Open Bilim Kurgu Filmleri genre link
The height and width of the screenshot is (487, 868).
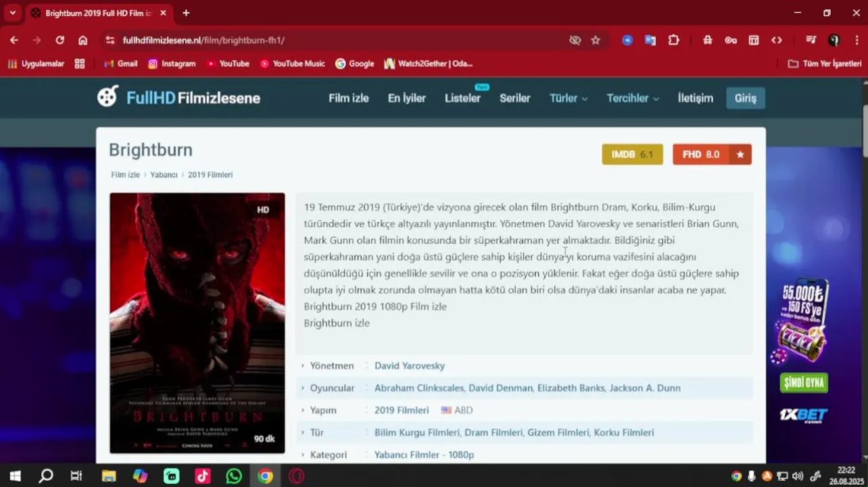[x=416, y=432]
